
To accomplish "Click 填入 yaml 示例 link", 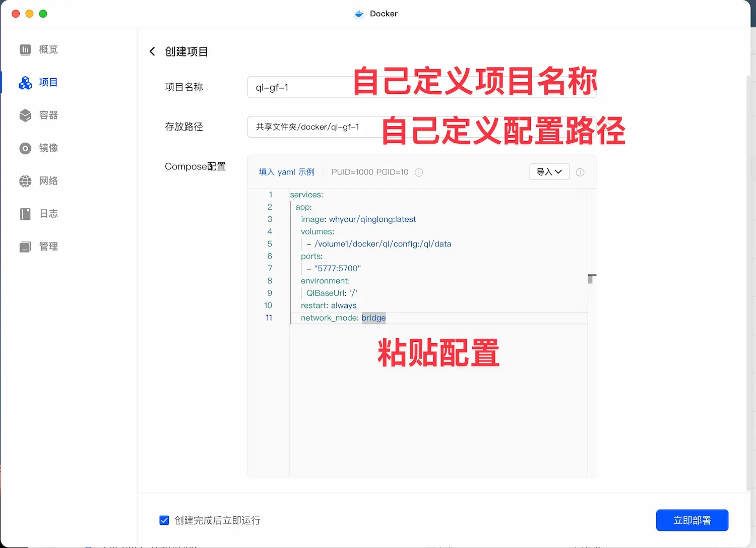I will [x=286, y=172].
